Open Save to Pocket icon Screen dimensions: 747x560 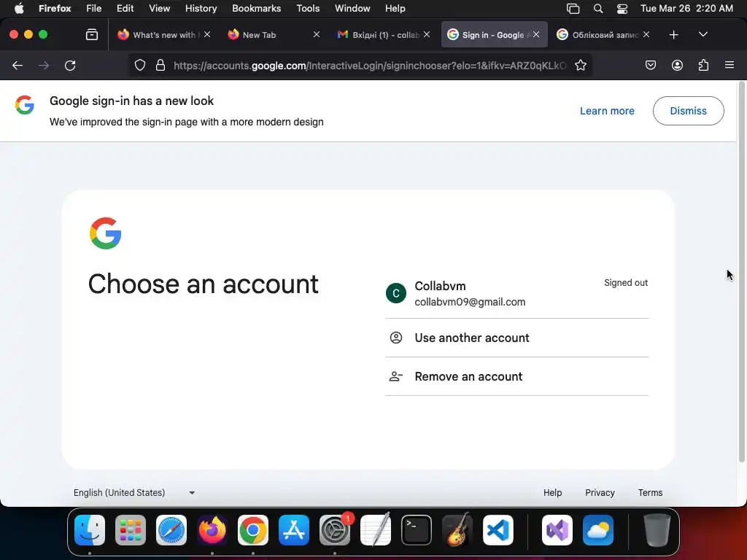tap(650, 65)
